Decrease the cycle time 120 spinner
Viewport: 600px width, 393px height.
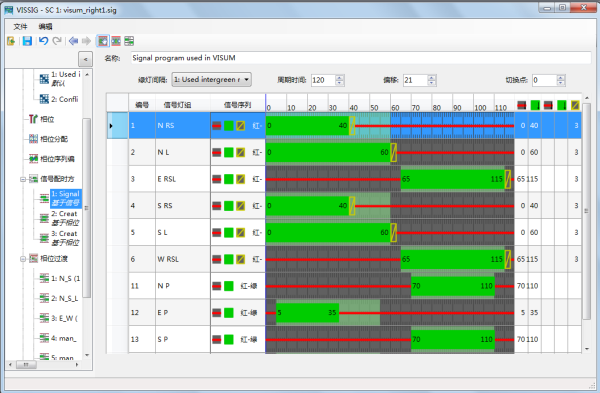coord(340,83)
